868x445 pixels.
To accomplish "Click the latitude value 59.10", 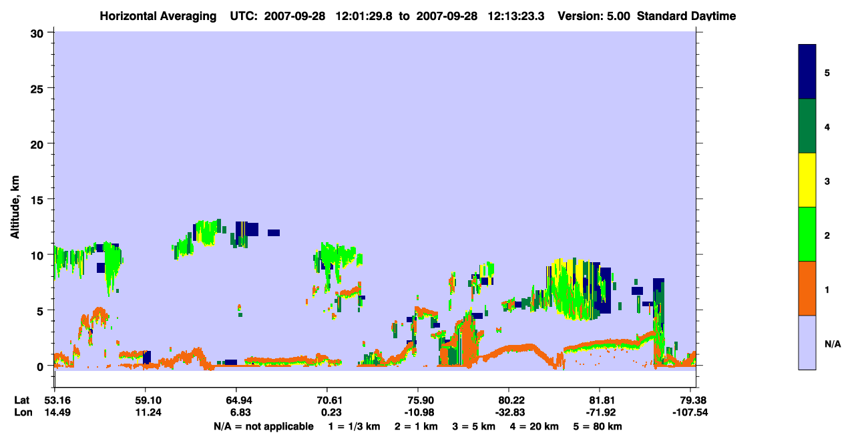I will pos(146,400).
